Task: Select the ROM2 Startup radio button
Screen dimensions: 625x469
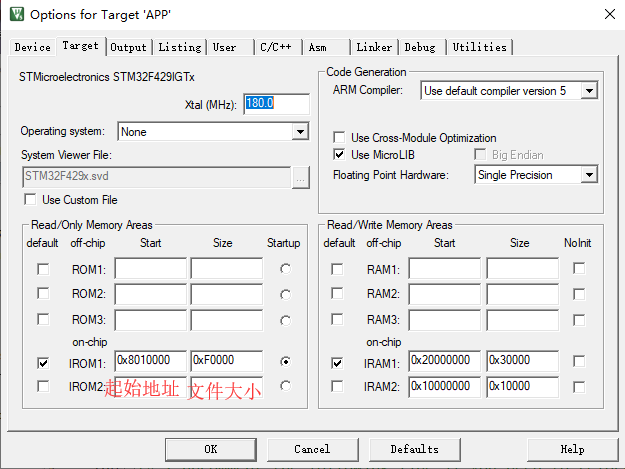Action: 285,294
